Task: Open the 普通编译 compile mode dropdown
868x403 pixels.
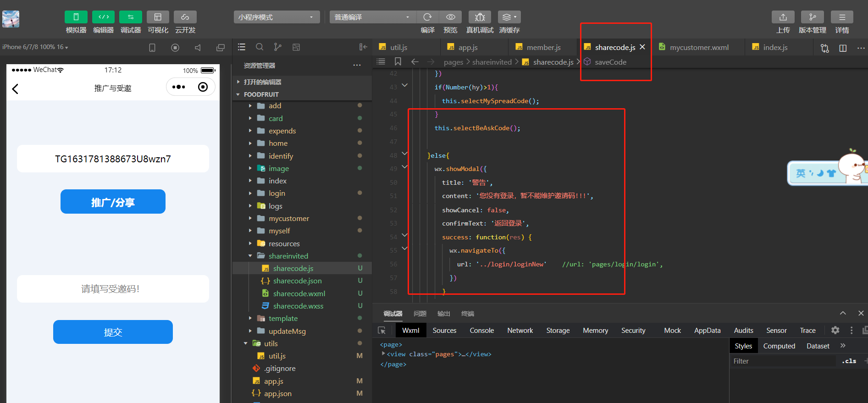Action: point(372,17)
